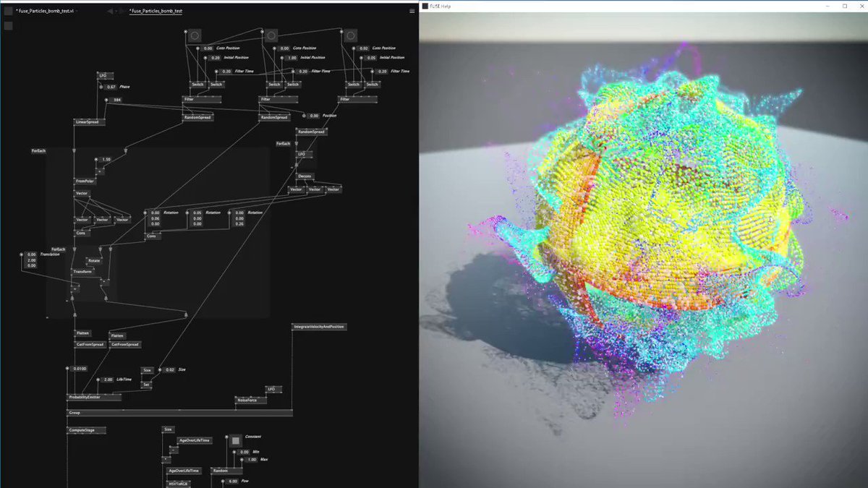Image resolution: width=868 pixels, height=488 pixels.
Task: Click the Phase value 0.67 field
Action: point(111,87)
